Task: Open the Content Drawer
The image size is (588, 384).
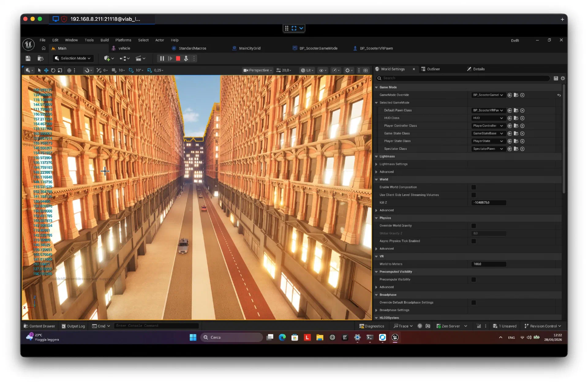Action: (40, 326)
